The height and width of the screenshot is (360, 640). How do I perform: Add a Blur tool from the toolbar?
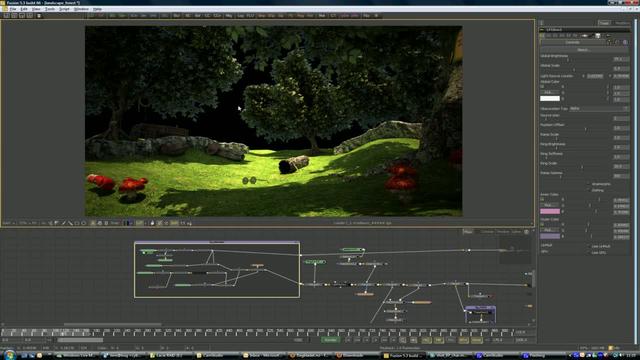[177, 16]
